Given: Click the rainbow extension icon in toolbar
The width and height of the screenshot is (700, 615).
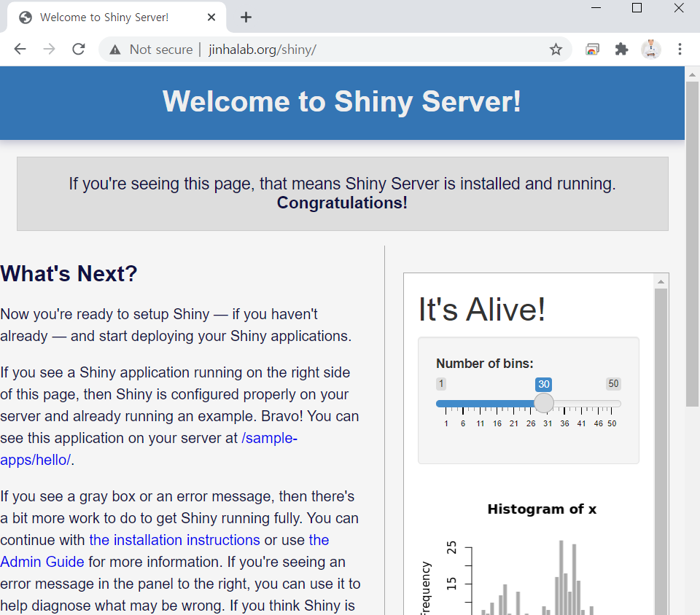Looking at the screenshot, I should (593, 49).
